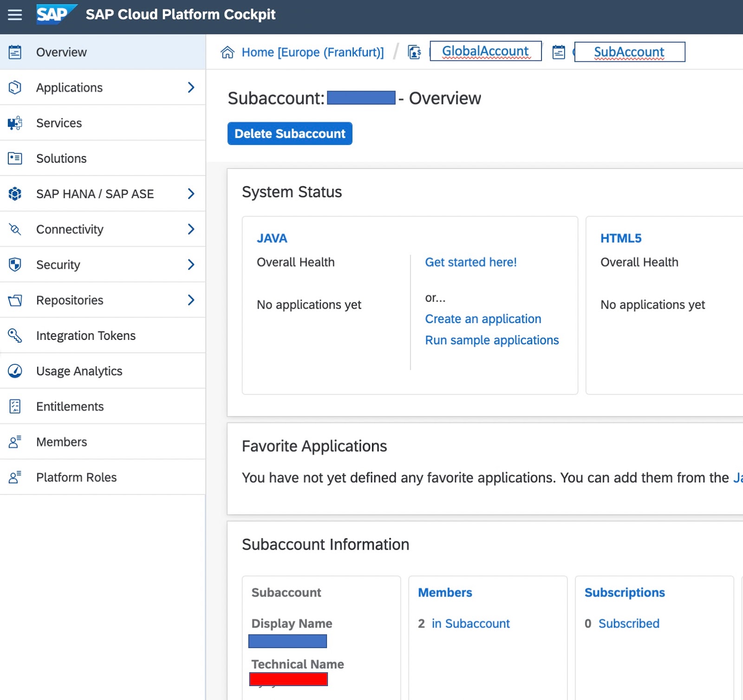This screenshot has width=743, height=700.
Task: Open the Create an application link
Action: pos(483,319)
